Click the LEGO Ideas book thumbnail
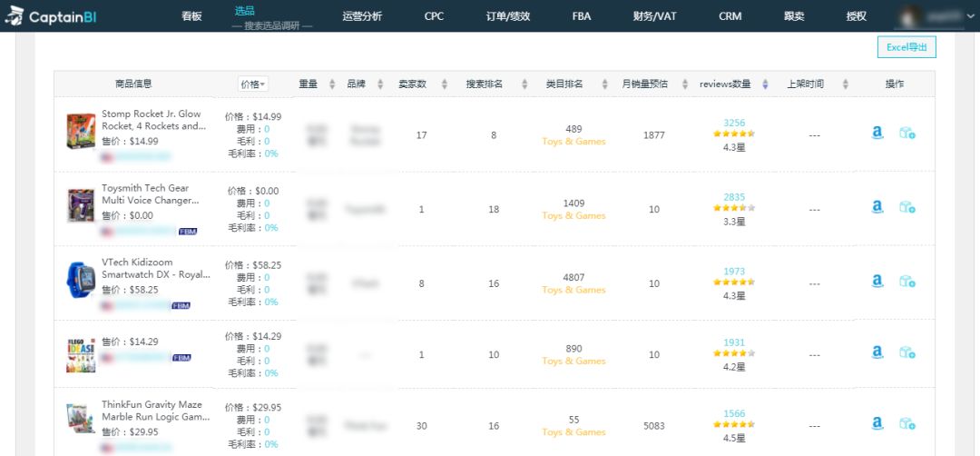Image resolution: width=980 pixels, height=456 pixels. tap(81, 355)
